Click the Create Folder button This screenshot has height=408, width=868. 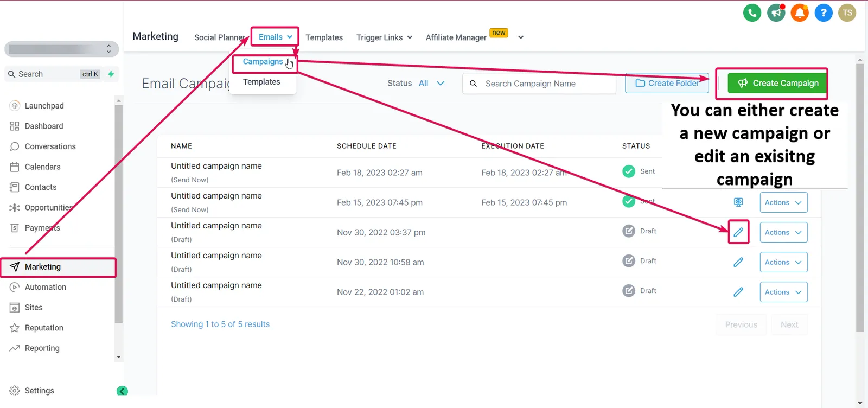[667, 83]
